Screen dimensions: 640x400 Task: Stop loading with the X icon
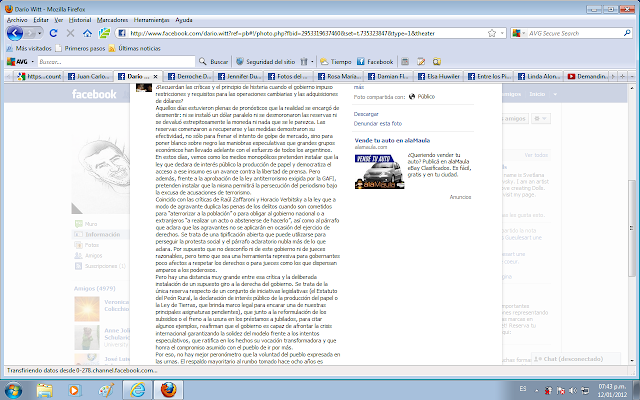click(70, 33)
